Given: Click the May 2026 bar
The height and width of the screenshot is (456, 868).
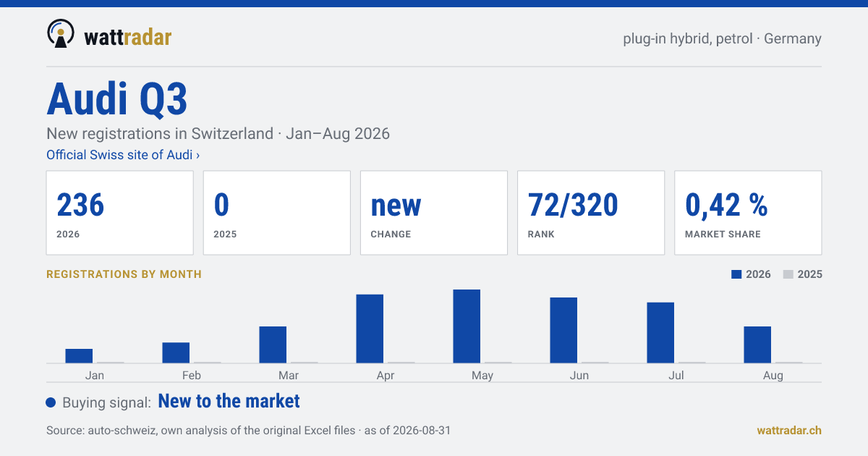Looking at the screenshot, I should pyautogui.click(x=467, y=326).
